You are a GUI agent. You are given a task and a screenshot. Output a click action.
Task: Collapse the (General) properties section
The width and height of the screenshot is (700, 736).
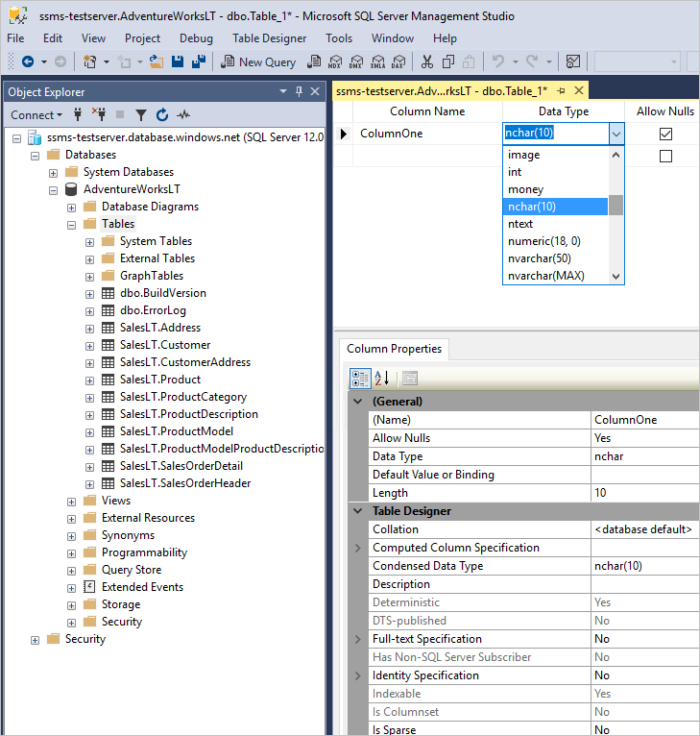358,402
